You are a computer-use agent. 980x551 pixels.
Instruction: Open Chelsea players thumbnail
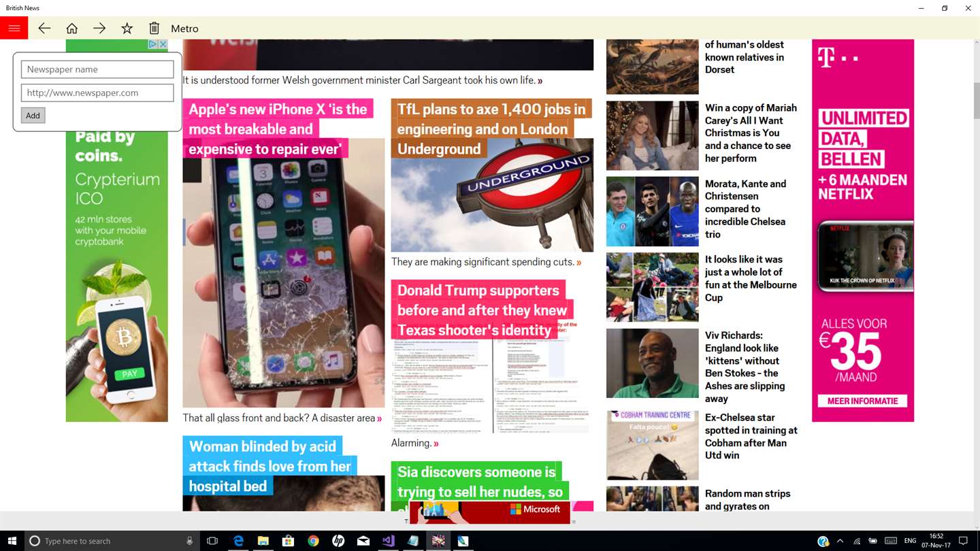(652, 212)
